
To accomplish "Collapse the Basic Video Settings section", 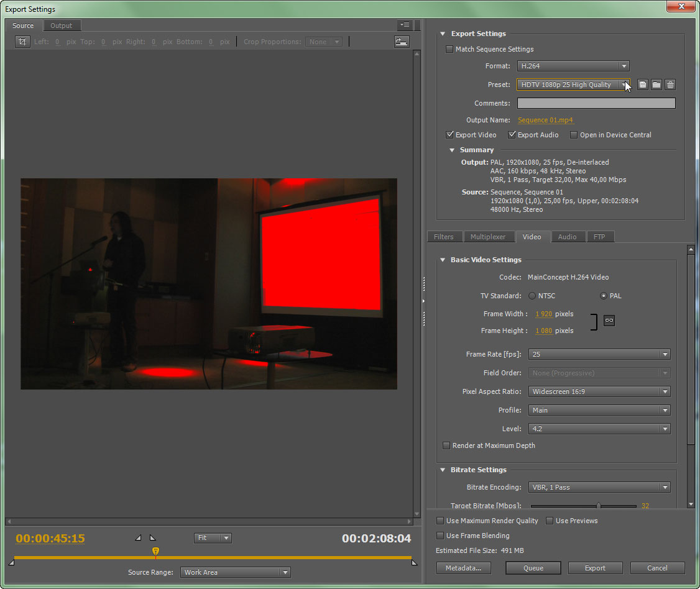I will pos(443,260).
